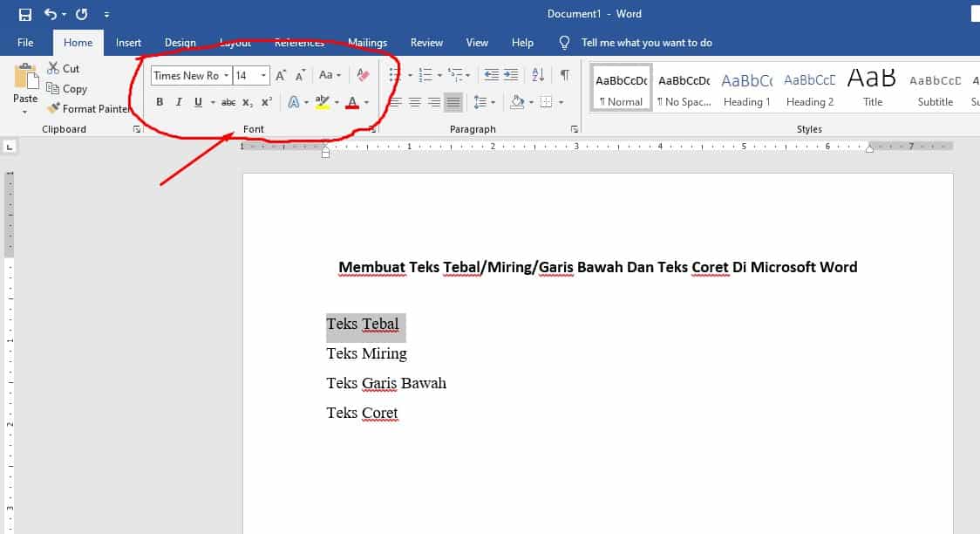Open the Review tab
The image size is (980, 534).
click(x=426, y=43)
